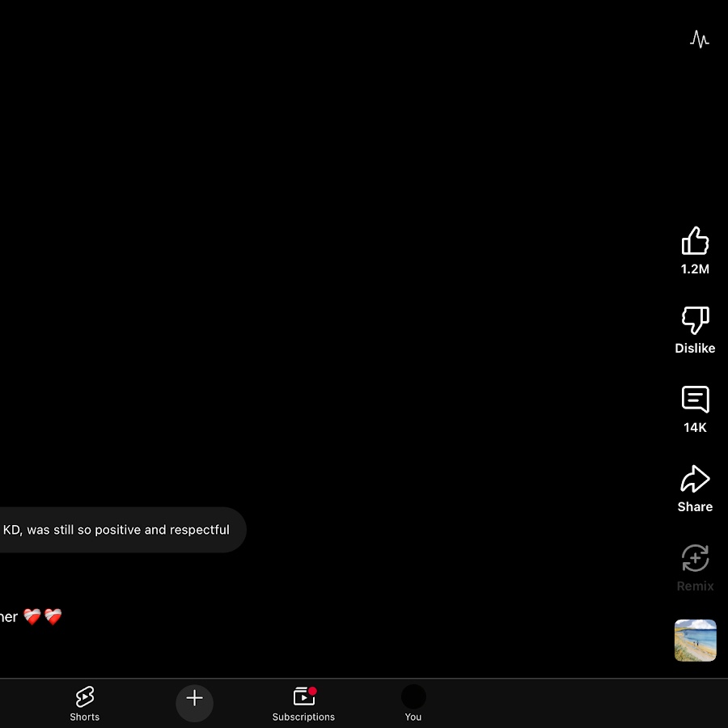Click the Shorts text label
This screenshot has width=728, height=728.
(85, 717)
